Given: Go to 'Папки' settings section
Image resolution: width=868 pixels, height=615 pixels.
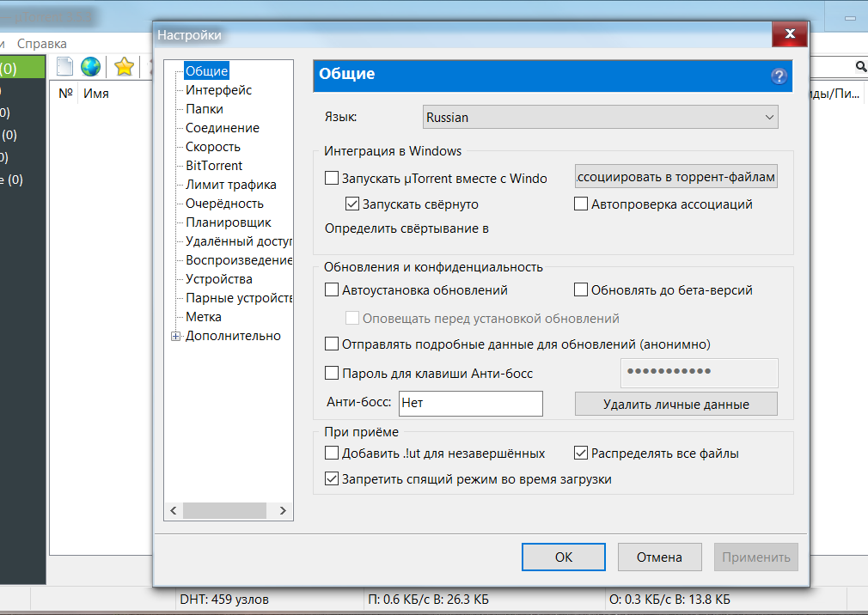Looking at the screenshot, I should coord(205,109).
